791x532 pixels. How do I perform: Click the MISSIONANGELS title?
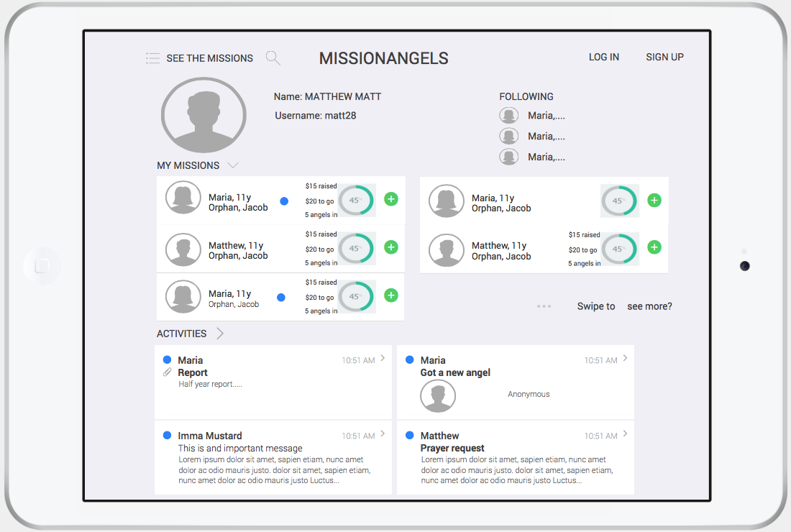pyautogui.click(x=383, y=59)
